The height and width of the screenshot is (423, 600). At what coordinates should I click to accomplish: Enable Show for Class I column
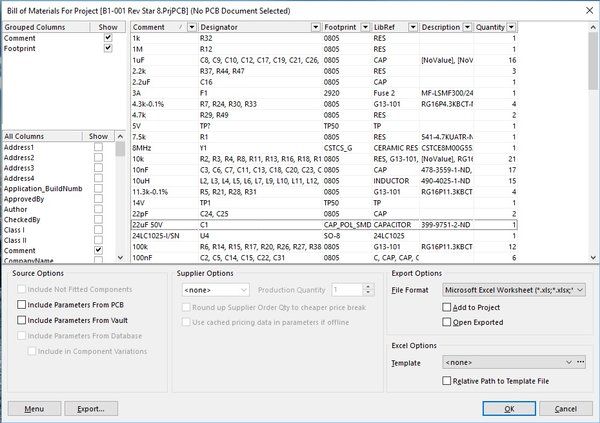click(x=98, y=230)
